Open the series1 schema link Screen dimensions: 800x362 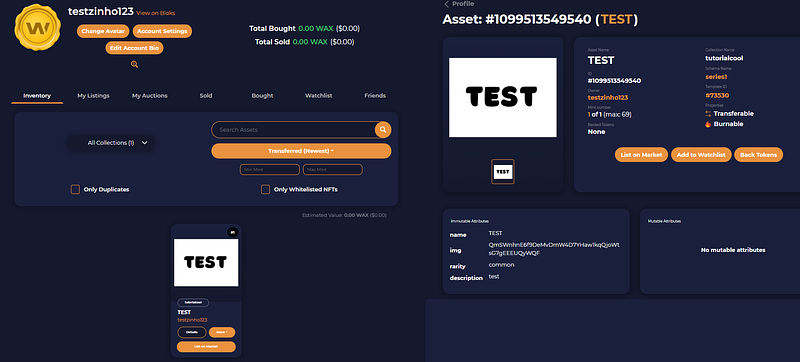coord(716,77)
